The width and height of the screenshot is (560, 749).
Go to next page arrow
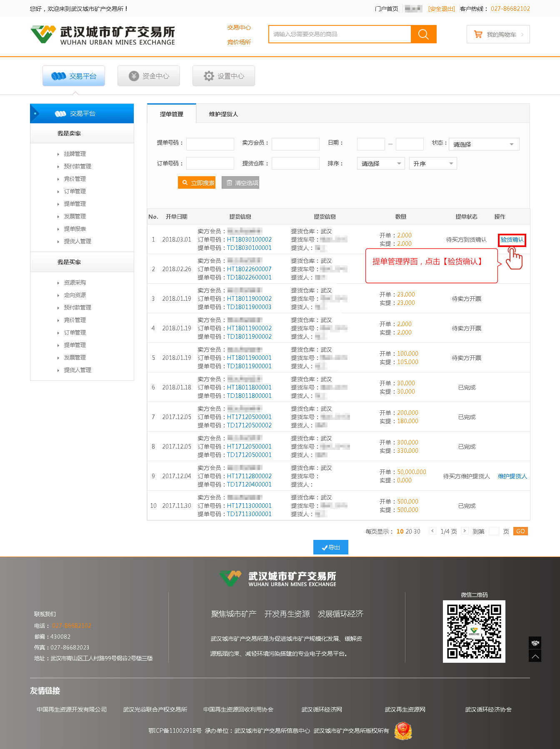click(x=465, y=531)
